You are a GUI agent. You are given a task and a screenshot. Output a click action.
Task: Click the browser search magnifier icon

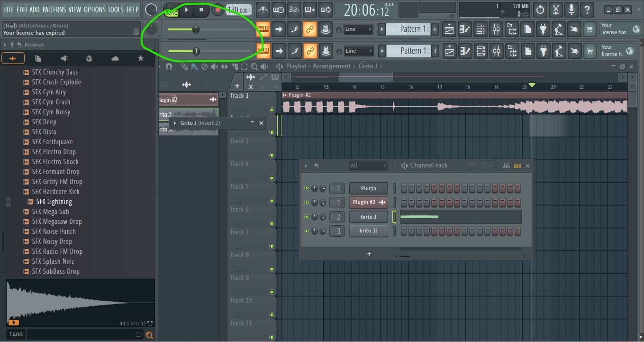149,335
